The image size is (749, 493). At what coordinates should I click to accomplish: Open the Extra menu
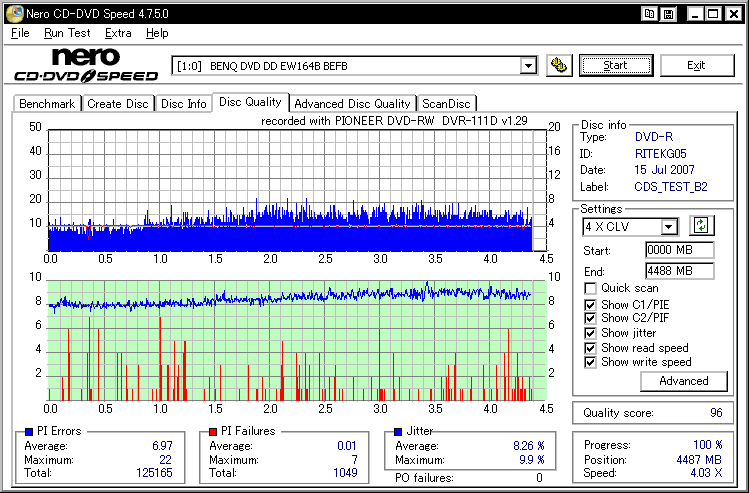[118, 33]
